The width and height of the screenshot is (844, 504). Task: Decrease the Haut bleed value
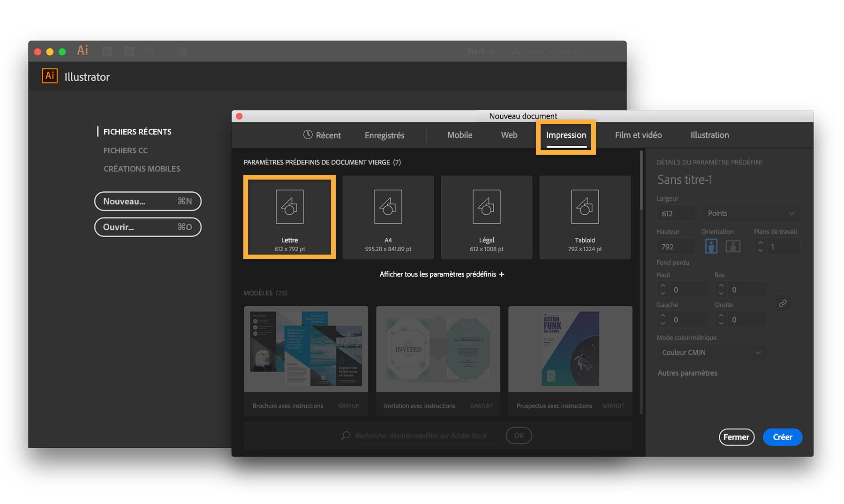663,293
